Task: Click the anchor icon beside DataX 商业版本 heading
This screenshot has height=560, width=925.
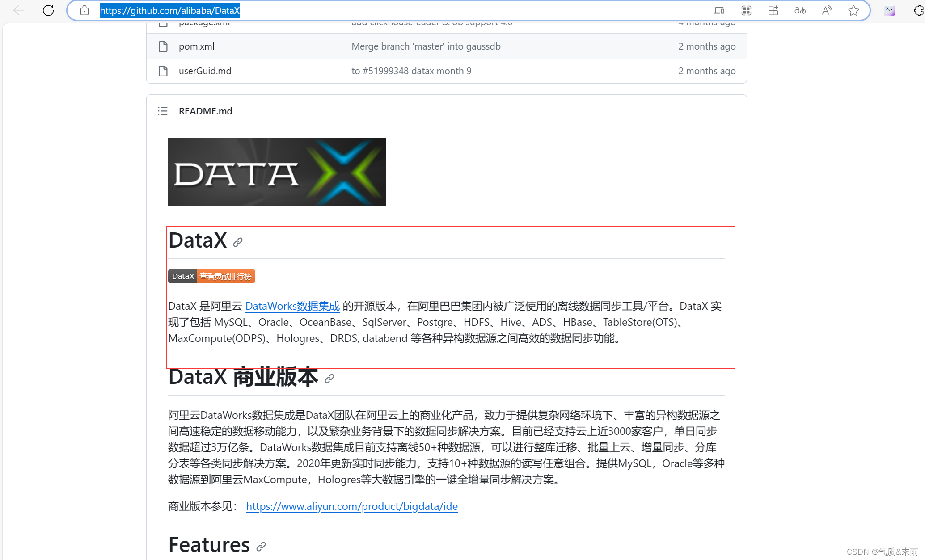Action: 329,379
